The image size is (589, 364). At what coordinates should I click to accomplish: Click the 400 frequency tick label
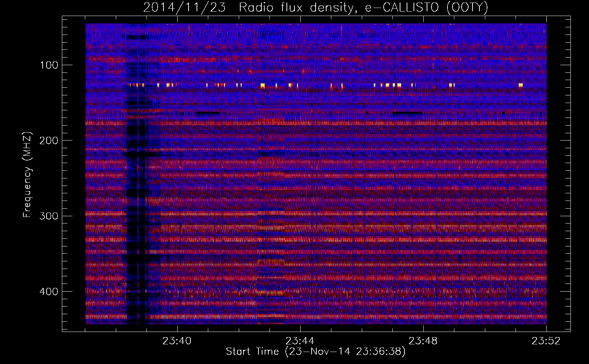click(x=49, y=292)
